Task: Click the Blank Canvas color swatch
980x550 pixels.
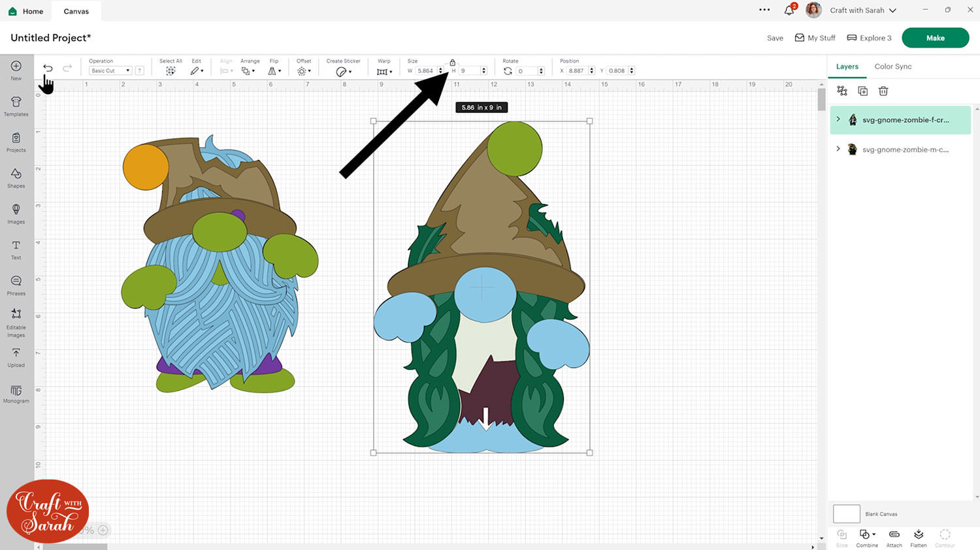Action: [846, 514]
